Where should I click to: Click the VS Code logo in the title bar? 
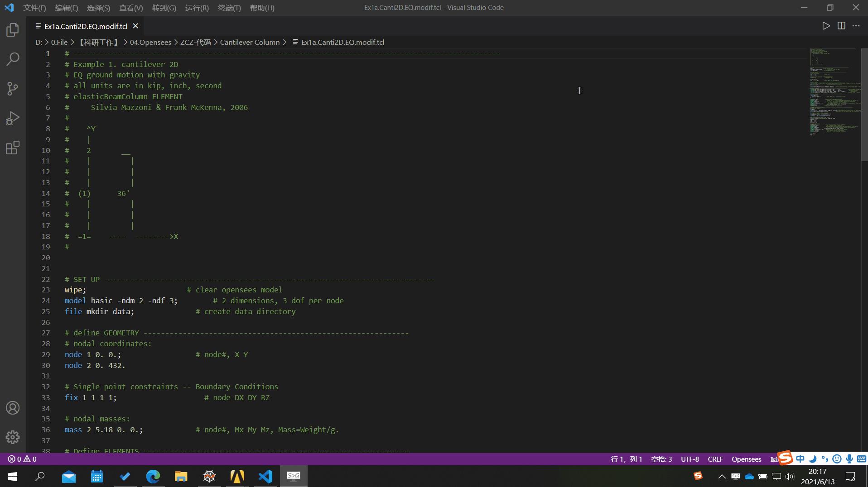point(9,8)
